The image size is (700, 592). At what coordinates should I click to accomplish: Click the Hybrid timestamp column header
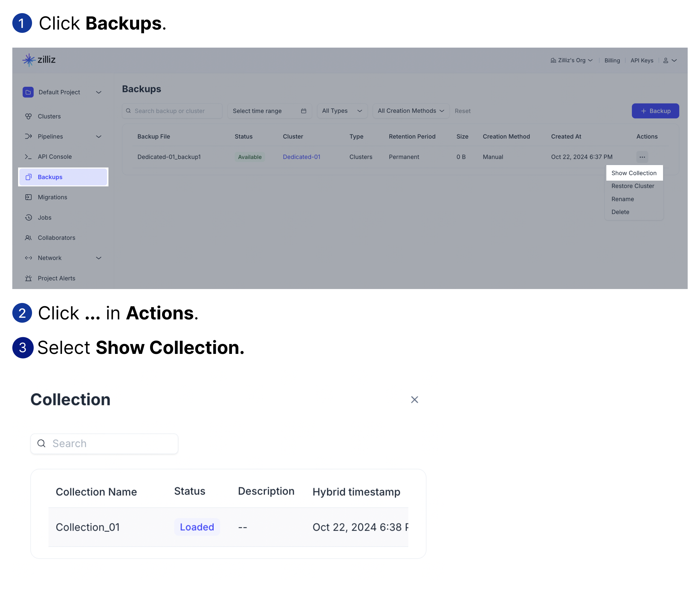coord(356,492)
